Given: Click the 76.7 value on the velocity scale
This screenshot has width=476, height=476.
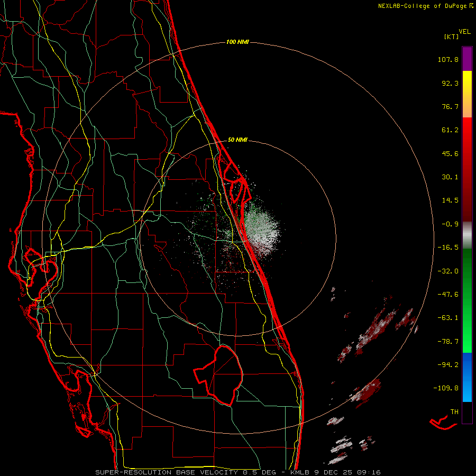Looking at the screenshot, I should click(450, 106).
